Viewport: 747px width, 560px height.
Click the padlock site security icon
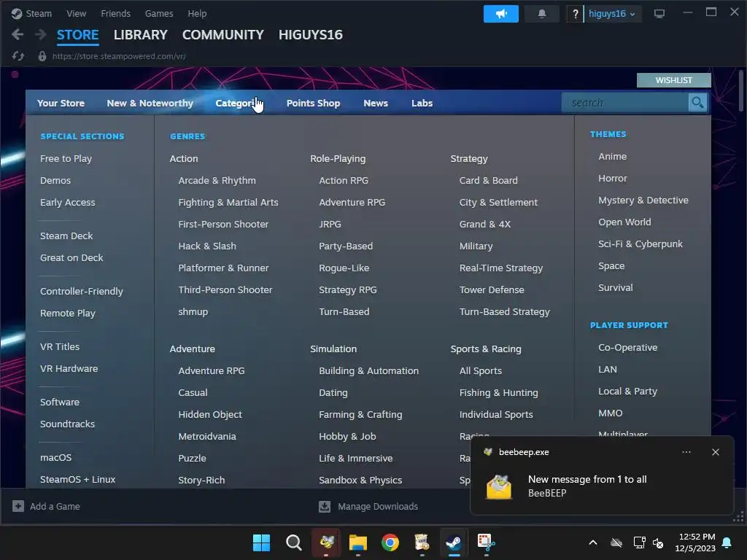coord(42,56)
